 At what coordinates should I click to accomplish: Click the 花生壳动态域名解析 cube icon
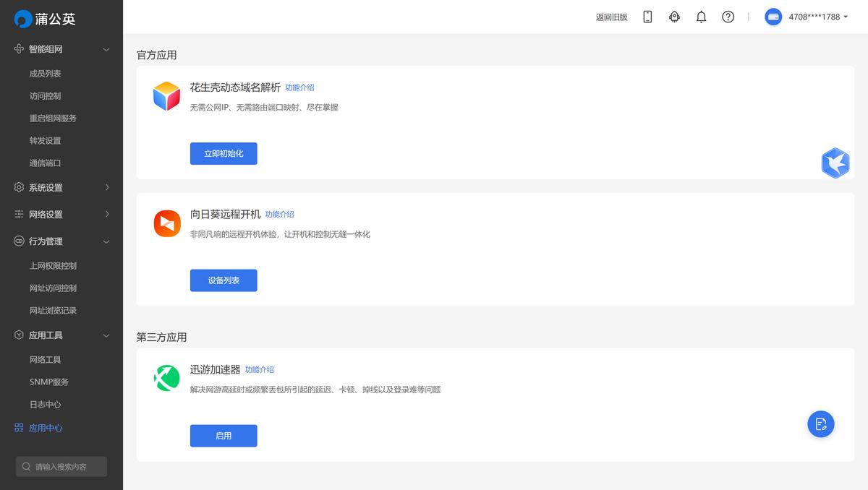pyautogui.click(x=166, y=95)
